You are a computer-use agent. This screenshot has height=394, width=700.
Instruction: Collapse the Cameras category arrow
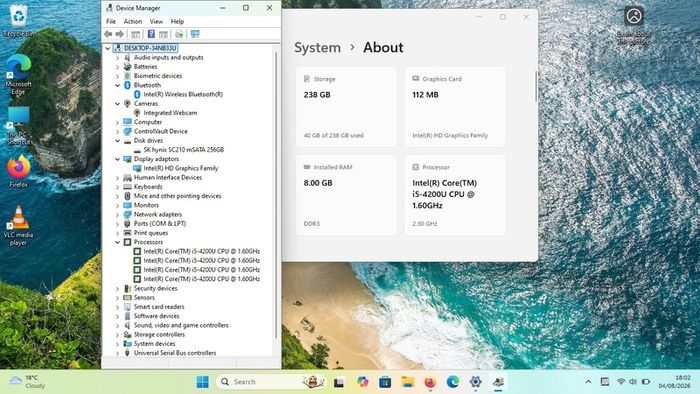pos(117,104)
